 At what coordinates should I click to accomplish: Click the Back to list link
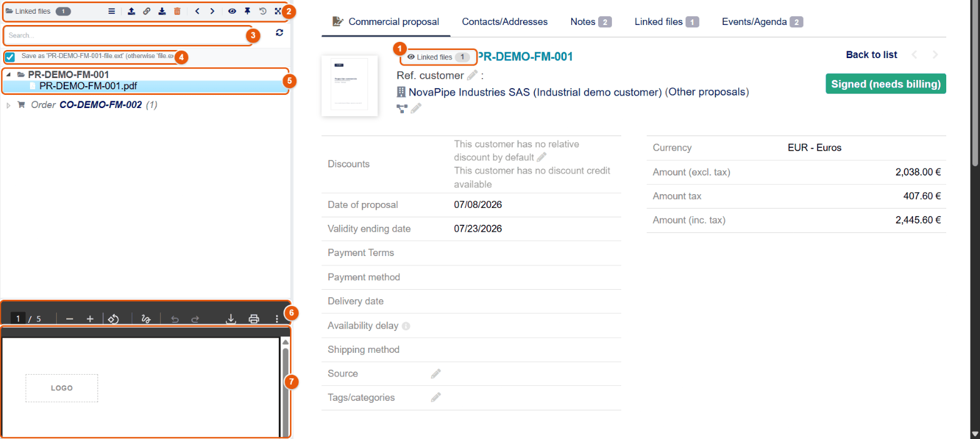871,55
